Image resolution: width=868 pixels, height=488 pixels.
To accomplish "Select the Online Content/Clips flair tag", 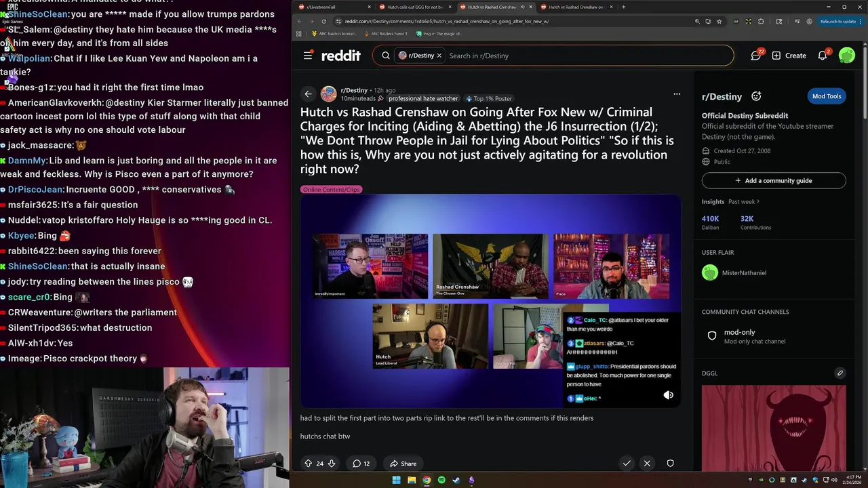I will pyautogui.click(x=331, y=190).
